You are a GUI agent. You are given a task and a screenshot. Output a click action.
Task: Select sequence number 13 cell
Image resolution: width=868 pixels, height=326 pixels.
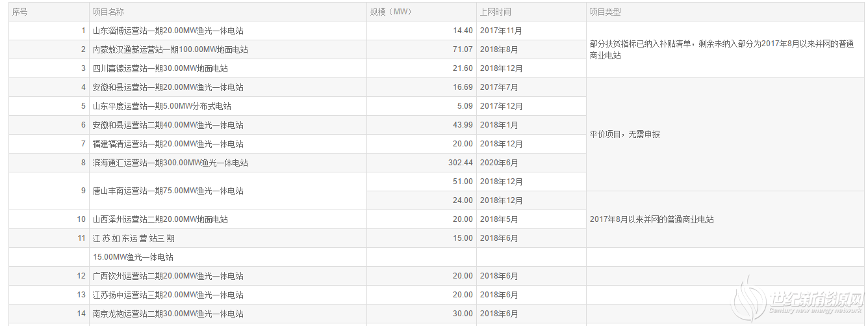point(49,295)
